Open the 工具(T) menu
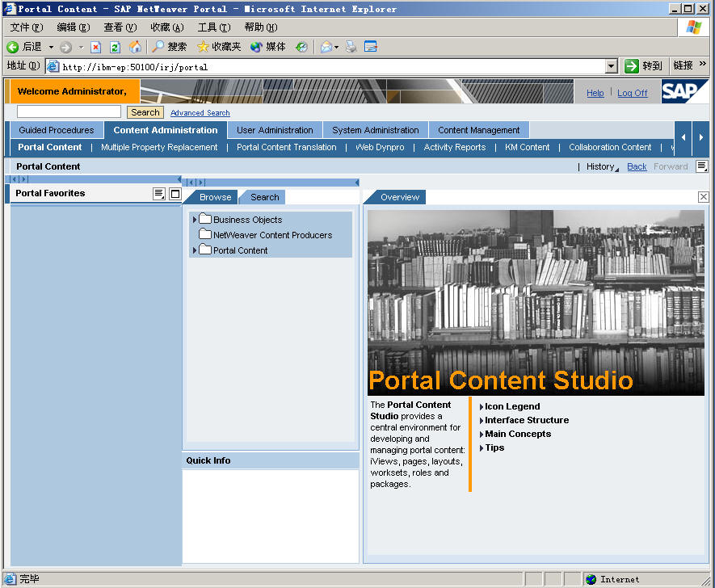715x588 pixels. click(x=214, y=27)
